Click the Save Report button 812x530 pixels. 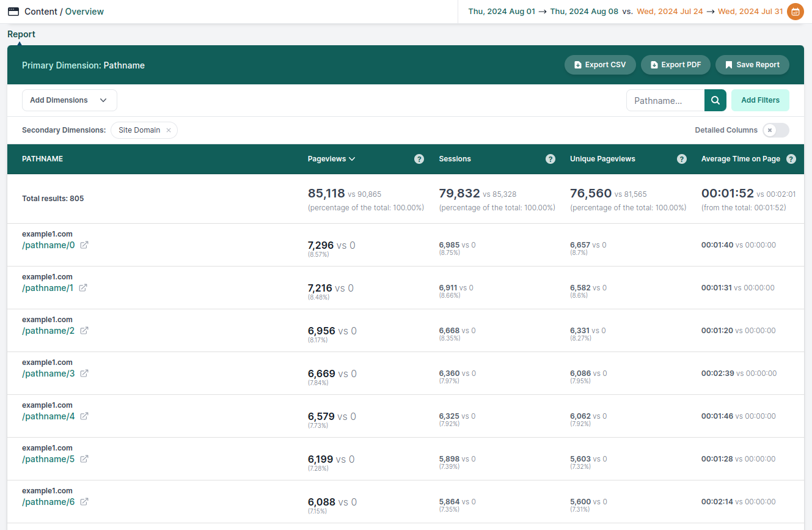(752, 65)
